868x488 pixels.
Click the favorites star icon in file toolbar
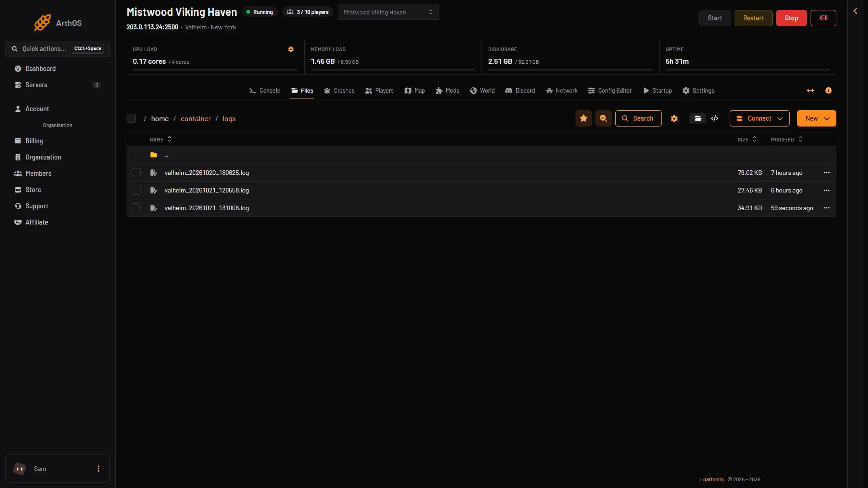coord(584,118)
